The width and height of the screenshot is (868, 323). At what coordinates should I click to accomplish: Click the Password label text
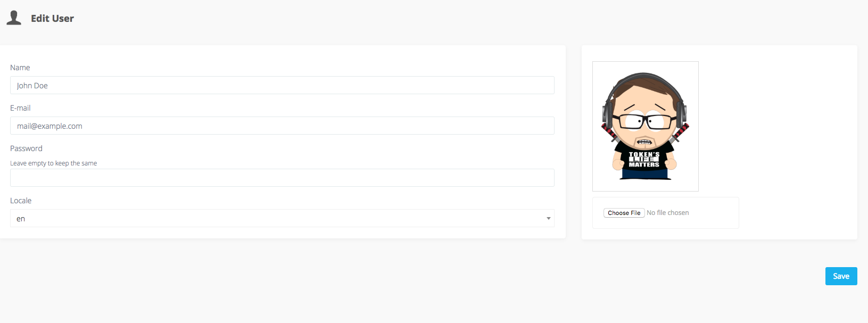(x=26, y=148)
